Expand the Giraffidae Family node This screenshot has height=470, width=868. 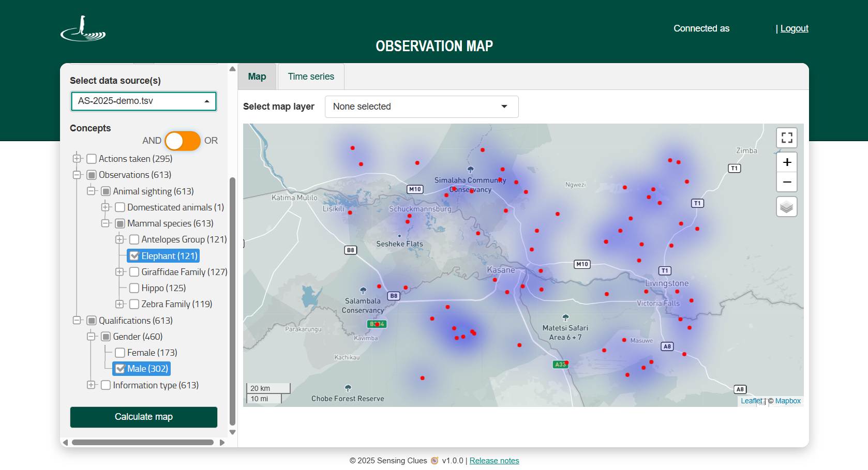119,272
